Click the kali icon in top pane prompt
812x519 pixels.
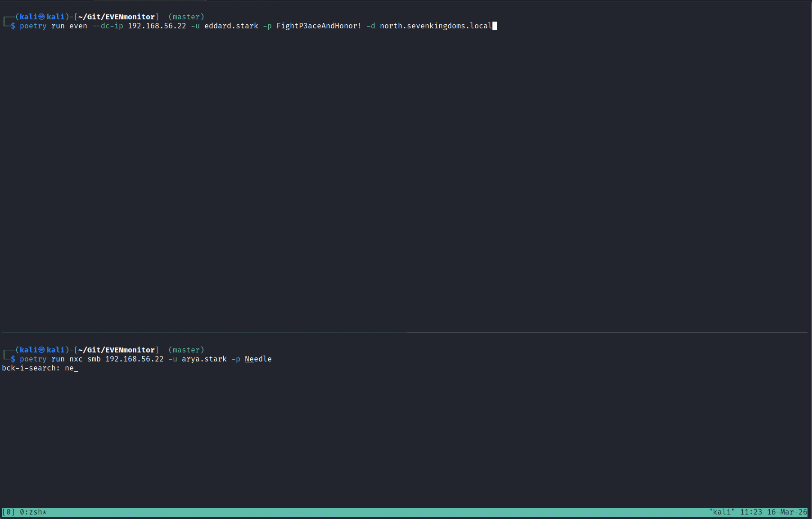coord(42,17)
